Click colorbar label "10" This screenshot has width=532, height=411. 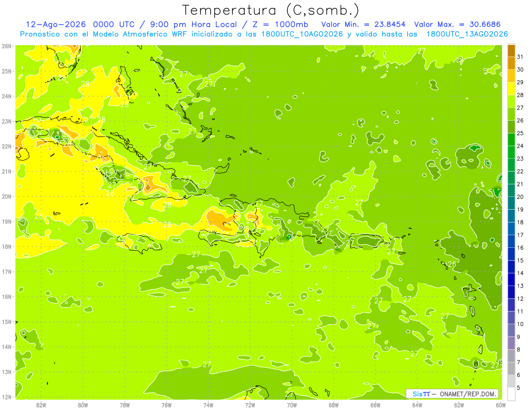pyautogui.click(x=520, y=324)
